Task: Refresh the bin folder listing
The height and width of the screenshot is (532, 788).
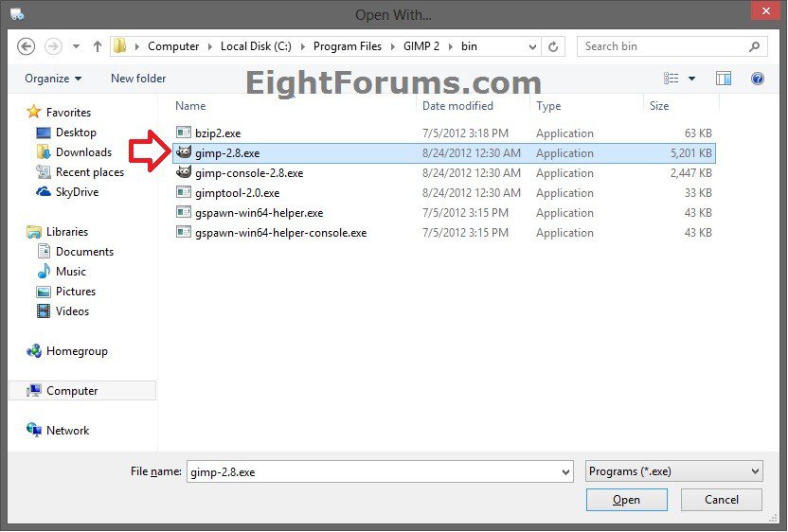Action: [x=554, y=46]
